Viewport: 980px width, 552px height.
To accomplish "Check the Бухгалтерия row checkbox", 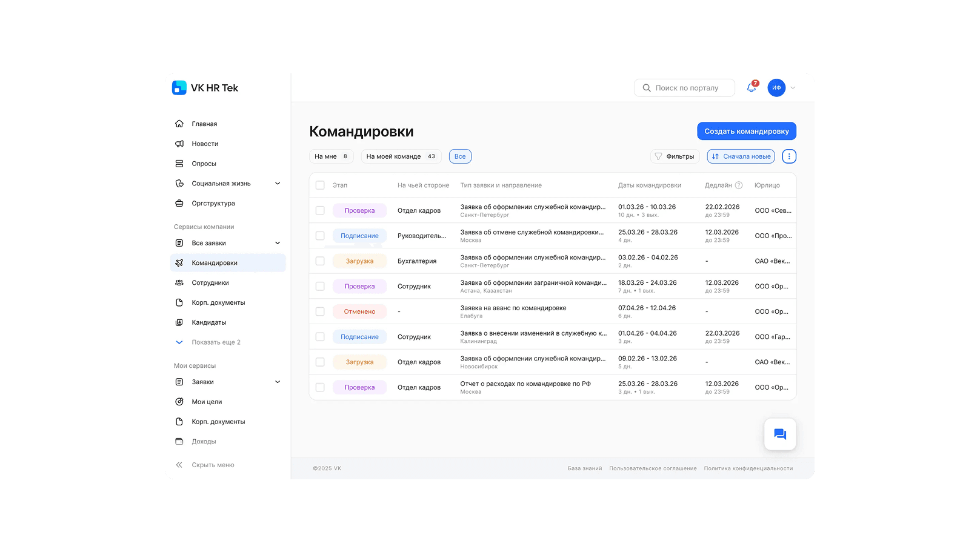I will (x=320, y=261).
